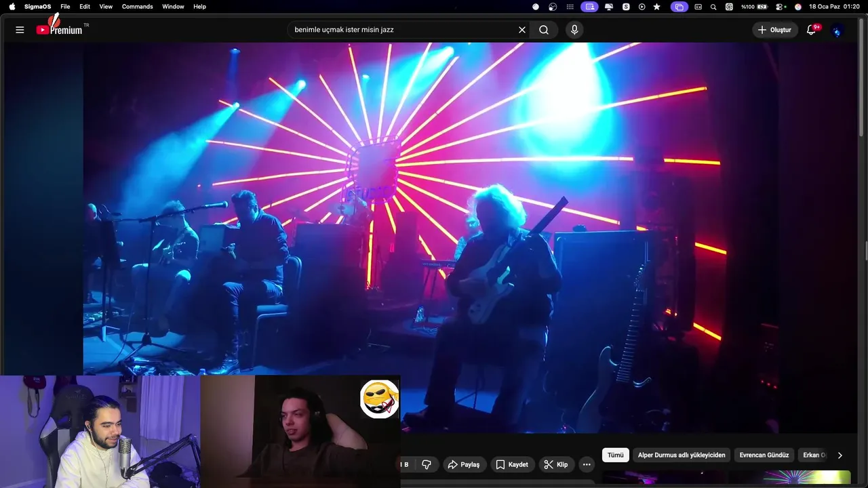The height and width of the screenshot is (488, 868).
Task: Click the play-circle menu bar icon
Action: tap(642, 7)
